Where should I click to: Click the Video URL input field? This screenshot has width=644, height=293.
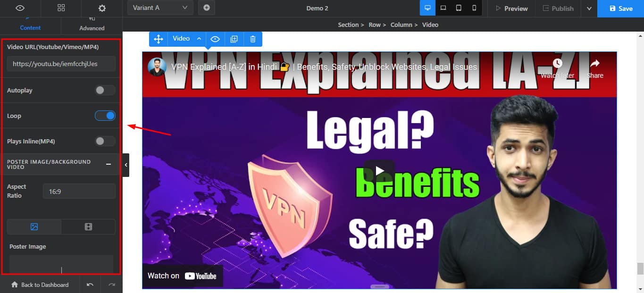pos(61,64)
